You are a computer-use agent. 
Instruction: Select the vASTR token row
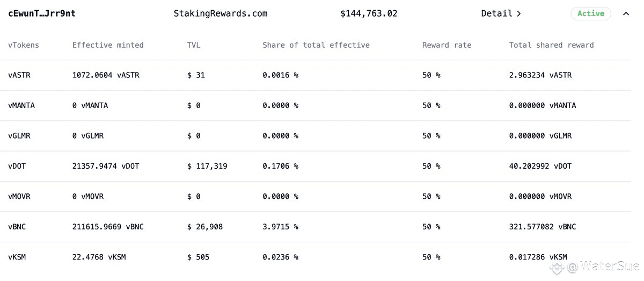(x=19, y=75)
